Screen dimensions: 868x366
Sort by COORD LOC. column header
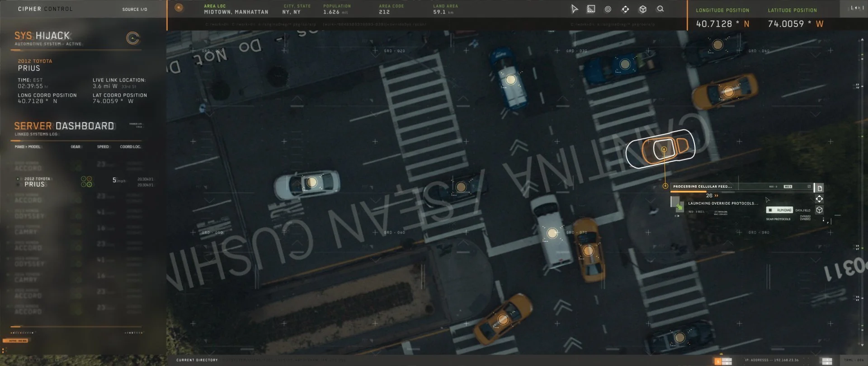[x=130, y=147]
